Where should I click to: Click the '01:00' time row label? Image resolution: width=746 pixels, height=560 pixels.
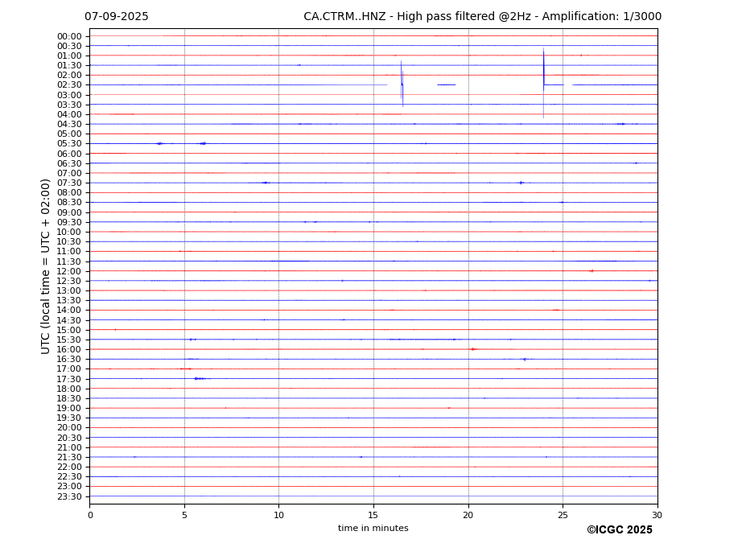69,56
